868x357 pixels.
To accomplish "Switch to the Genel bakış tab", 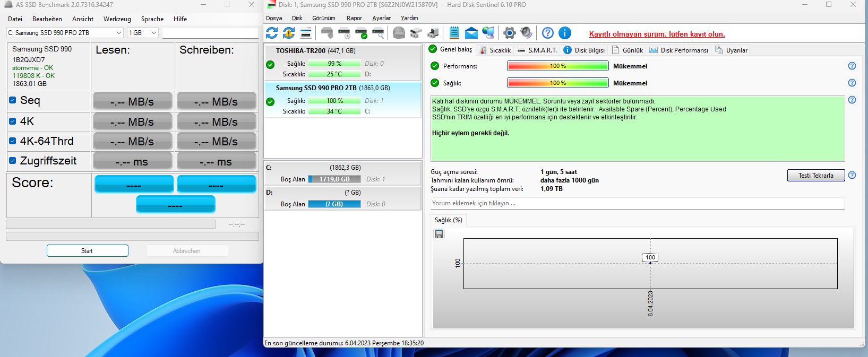I will [x=450, y=49].
